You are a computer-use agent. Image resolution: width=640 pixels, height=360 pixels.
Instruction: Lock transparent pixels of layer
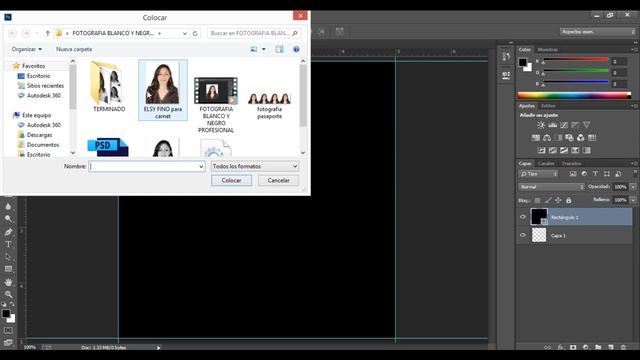click(538, 200)
